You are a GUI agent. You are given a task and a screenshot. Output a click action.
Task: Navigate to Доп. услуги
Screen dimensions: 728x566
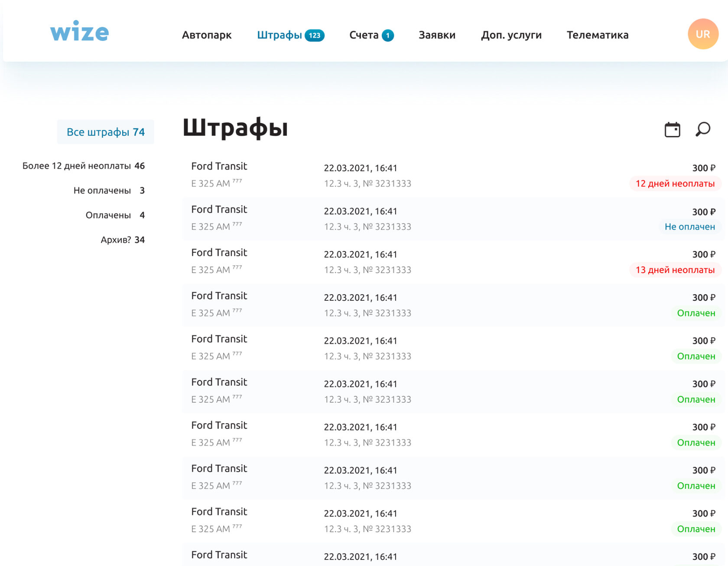(x=511, y=35)
